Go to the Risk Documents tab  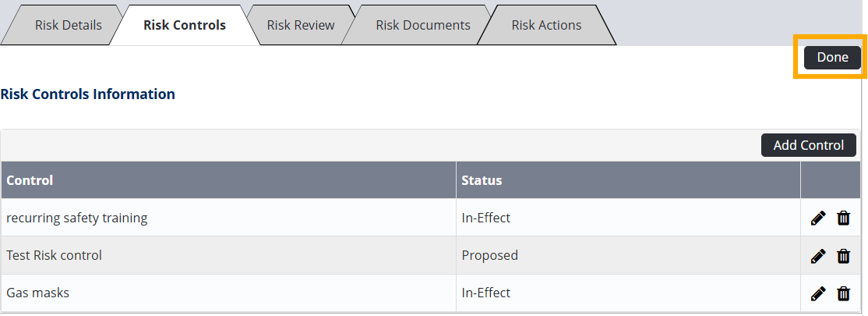coord(422,25)
